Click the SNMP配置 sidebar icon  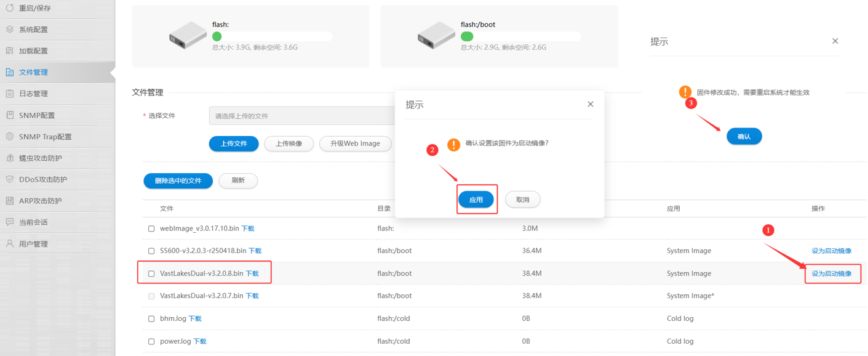click(9, 115)
